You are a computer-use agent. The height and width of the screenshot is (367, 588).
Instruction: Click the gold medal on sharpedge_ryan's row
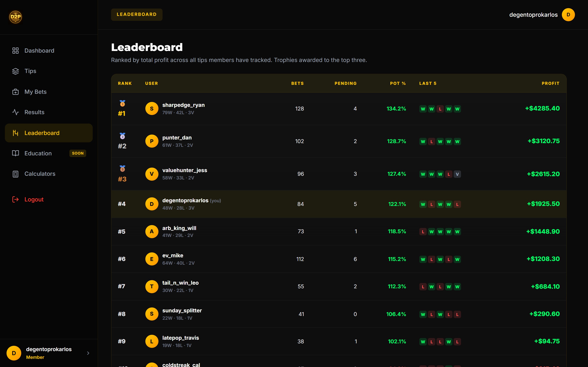pyautogui.click(x=122, y=103)
